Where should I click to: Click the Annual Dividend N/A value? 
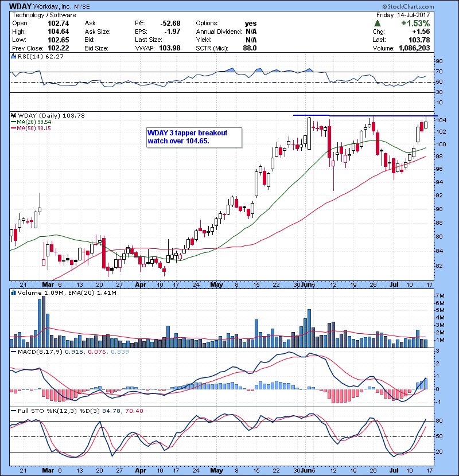(251, 32)
